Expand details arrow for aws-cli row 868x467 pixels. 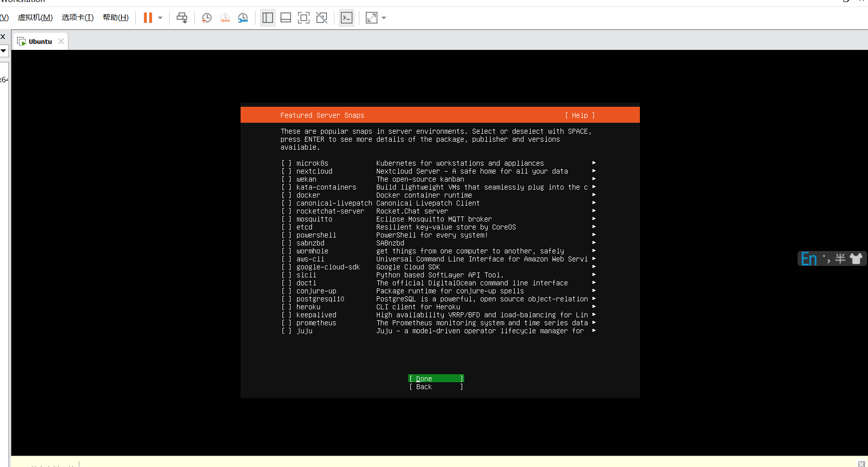point(594,258)
